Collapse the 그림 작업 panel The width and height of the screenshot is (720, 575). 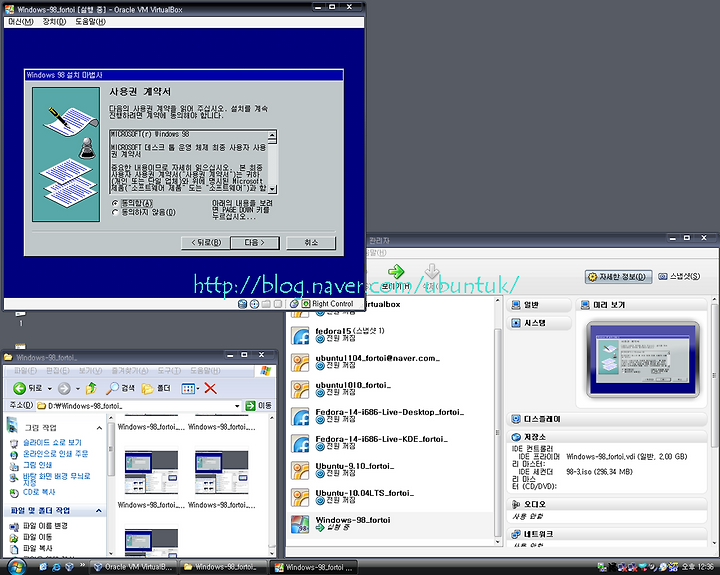tap(99, 428)
